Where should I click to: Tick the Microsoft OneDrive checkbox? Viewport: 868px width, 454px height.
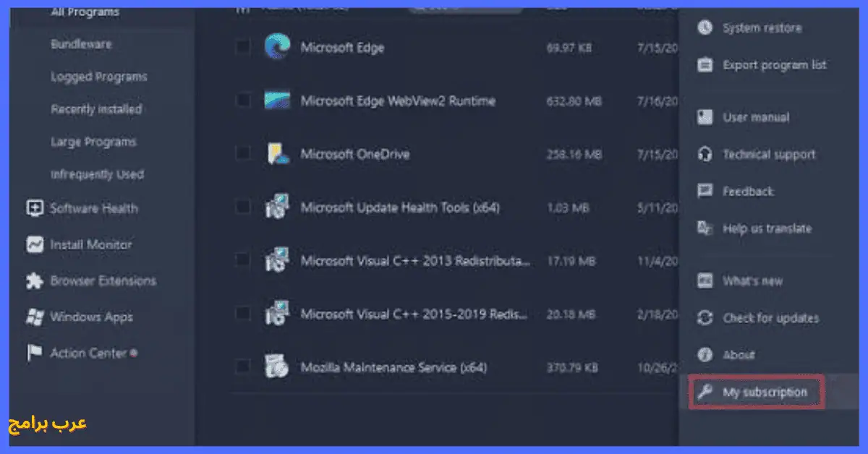coord(243,154)
